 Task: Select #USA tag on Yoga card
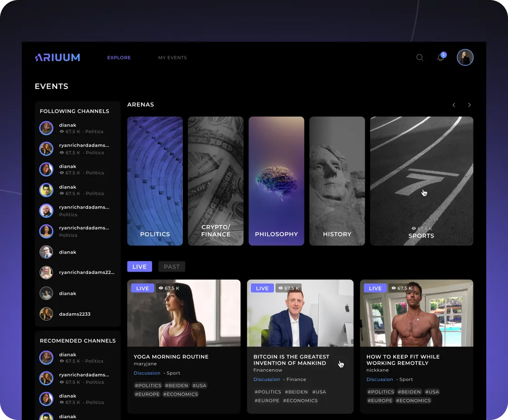[x=199, y=386]
